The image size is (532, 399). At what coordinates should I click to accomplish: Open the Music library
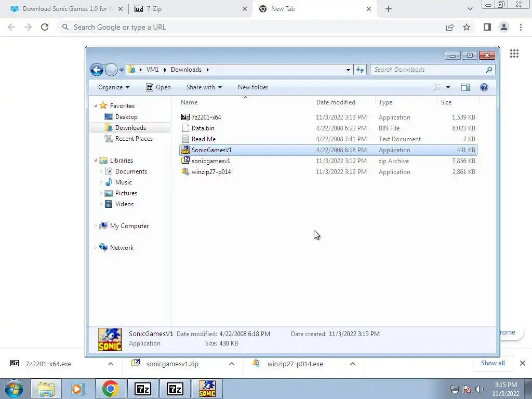123,182
